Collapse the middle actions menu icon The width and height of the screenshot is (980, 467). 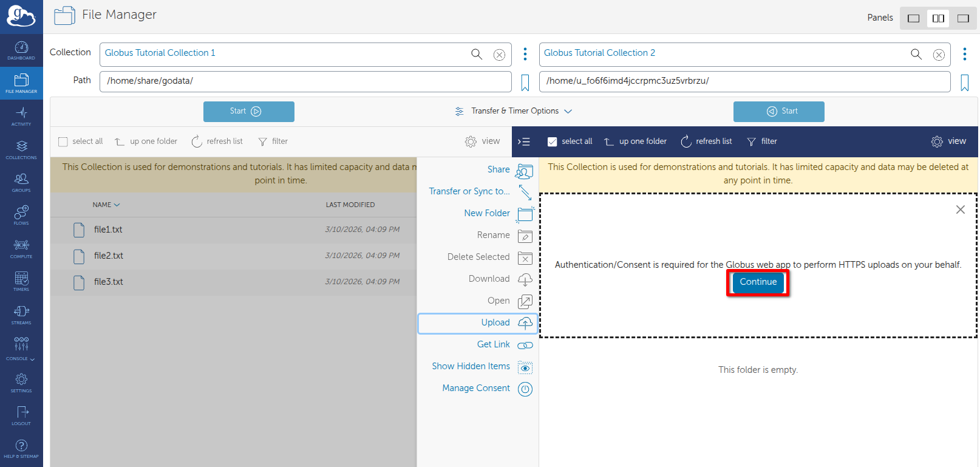pos(524,141)
